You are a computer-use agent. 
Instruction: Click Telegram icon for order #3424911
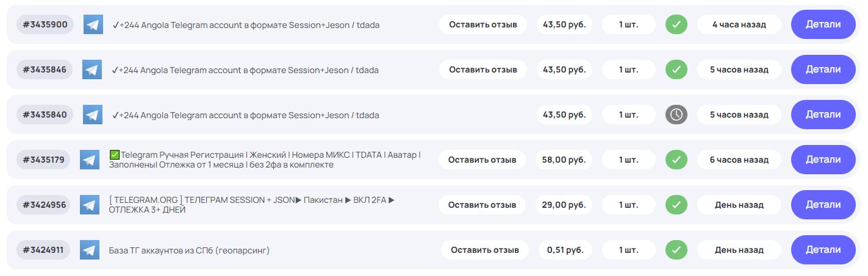click(x=90, y=250)
